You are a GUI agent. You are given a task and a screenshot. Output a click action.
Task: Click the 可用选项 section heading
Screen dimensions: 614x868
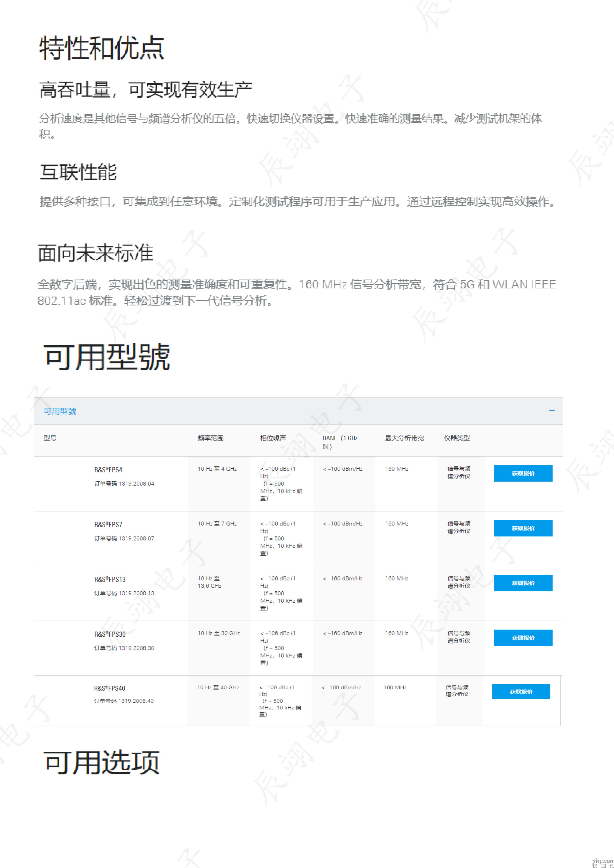click(101, 762)
